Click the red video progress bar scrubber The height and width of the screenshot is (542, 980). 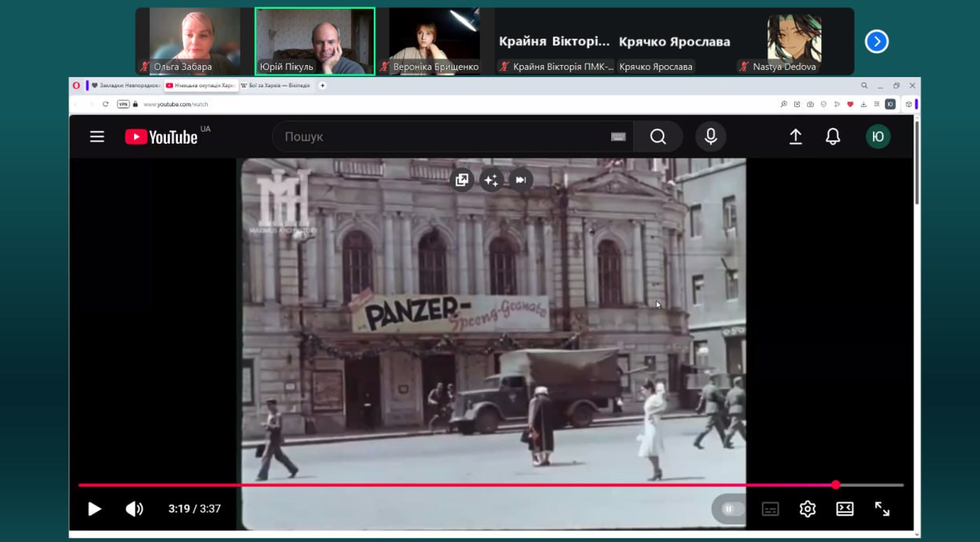836,485
